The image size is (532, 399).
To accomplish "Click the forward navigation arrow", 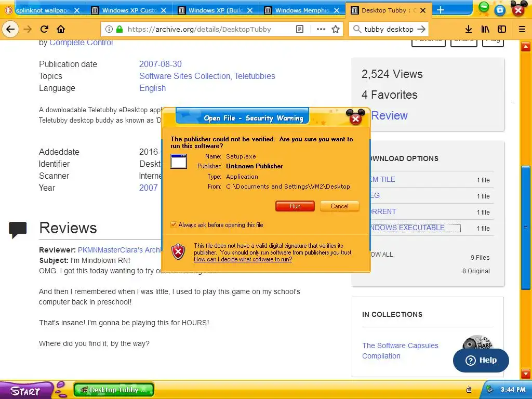I will (x=28, y=29).
